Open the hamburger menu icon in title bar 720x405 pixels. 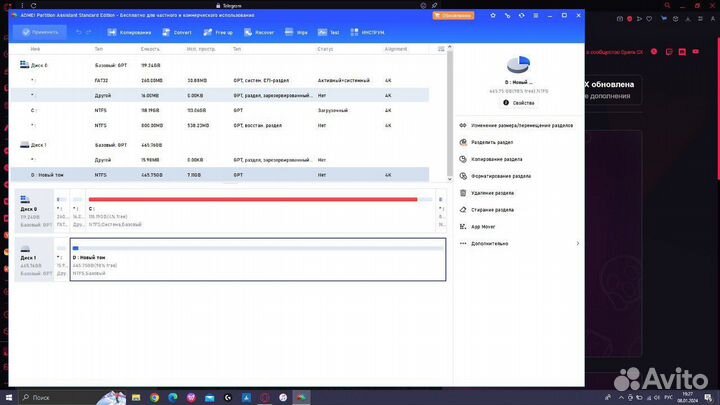pos(536,16)
